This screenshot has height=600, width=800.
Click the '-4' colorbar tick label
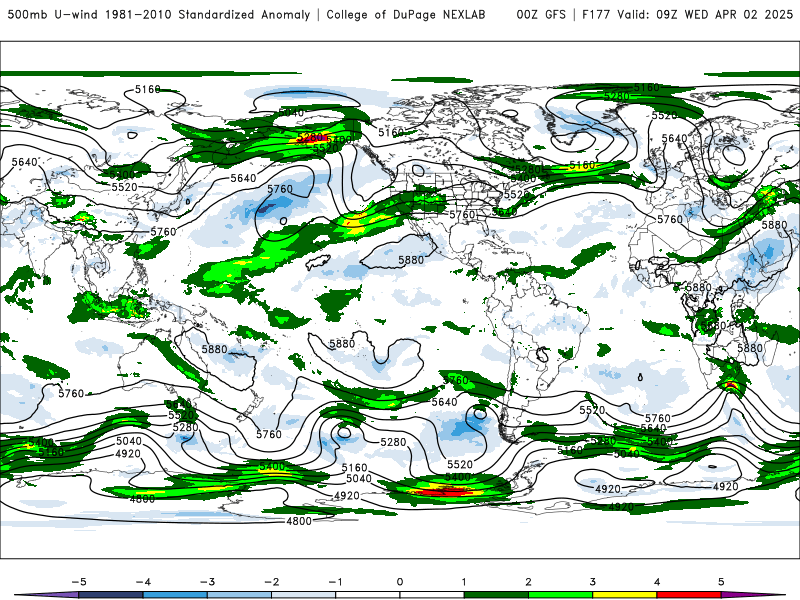coord(143,582)
